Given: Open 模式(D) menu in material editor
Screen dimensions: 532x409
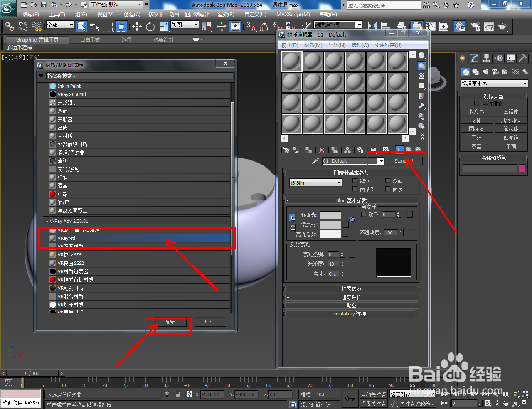Looking at the screenshot, I should point(290,45).
